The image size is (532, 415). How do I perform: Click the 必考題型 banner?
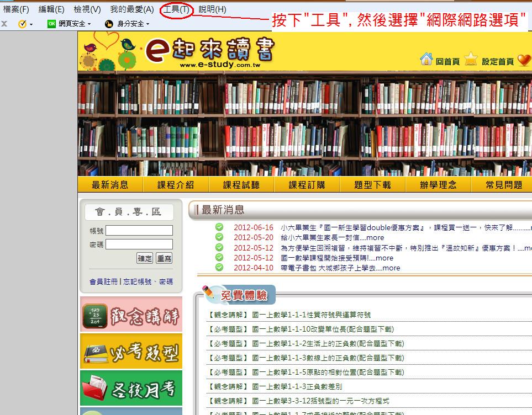click(131, 351)
